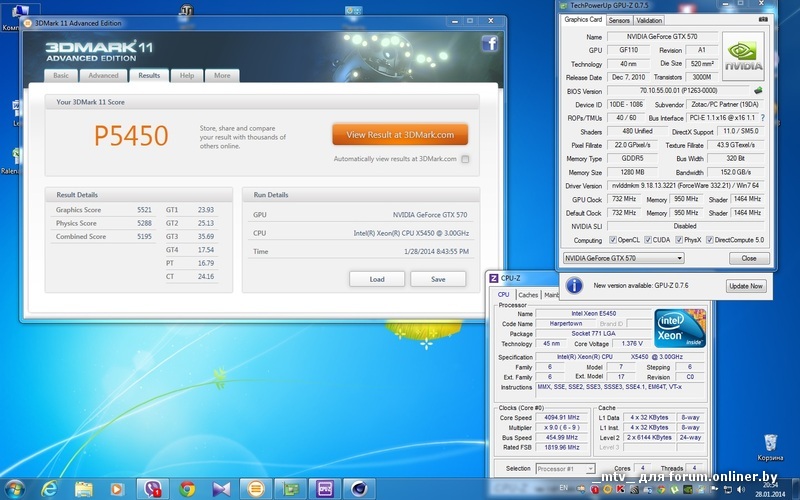This screenshot has width=800, height=500.
Task: Click the Graphics Score 5521 row
Action: (x=104, y=210)
